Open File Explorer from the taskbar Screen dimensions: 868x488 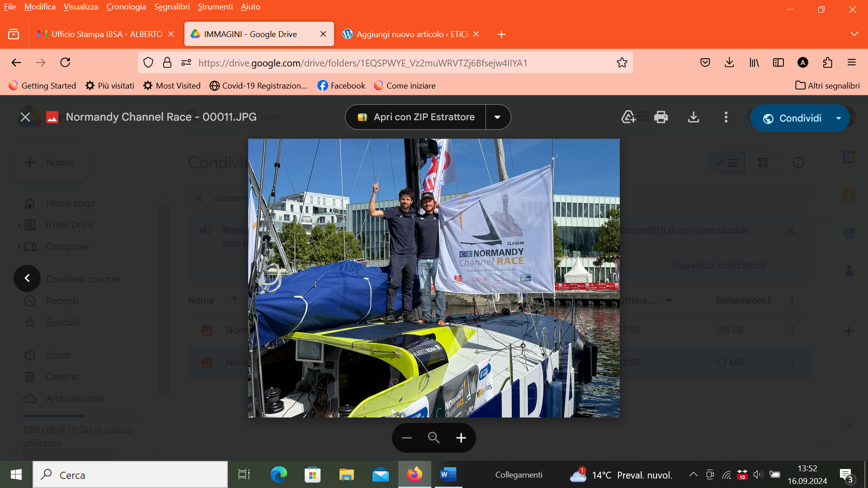coord(347,474)
